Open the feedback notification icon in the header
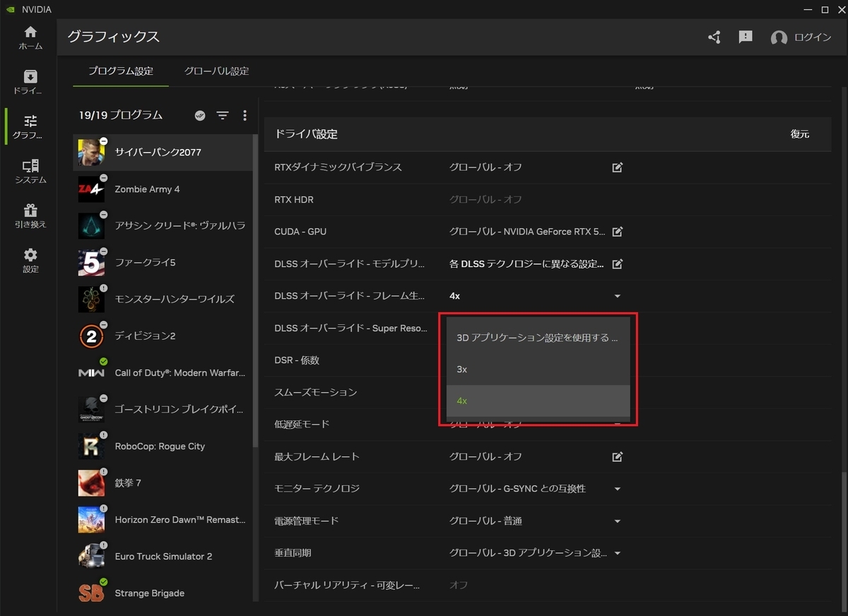Screen dimensions: 848x616 (x=746, y=37)
